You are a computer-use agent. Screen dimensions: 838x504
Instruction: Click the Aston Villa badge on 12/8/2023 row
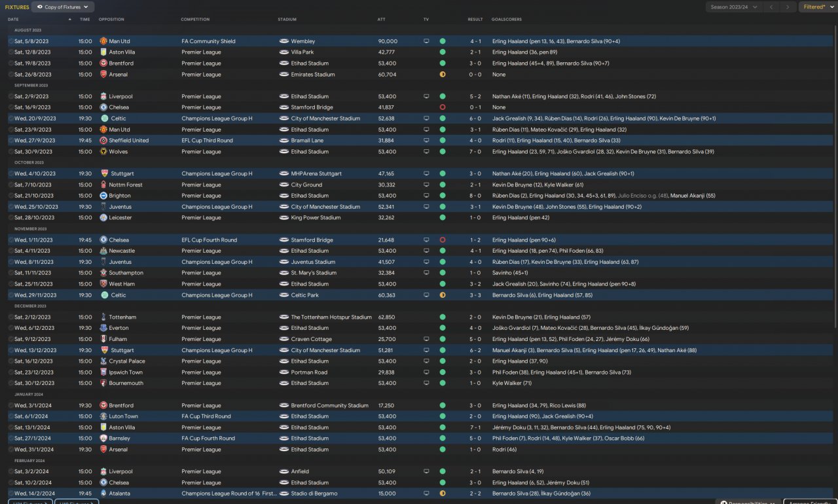tap(103, 52)
